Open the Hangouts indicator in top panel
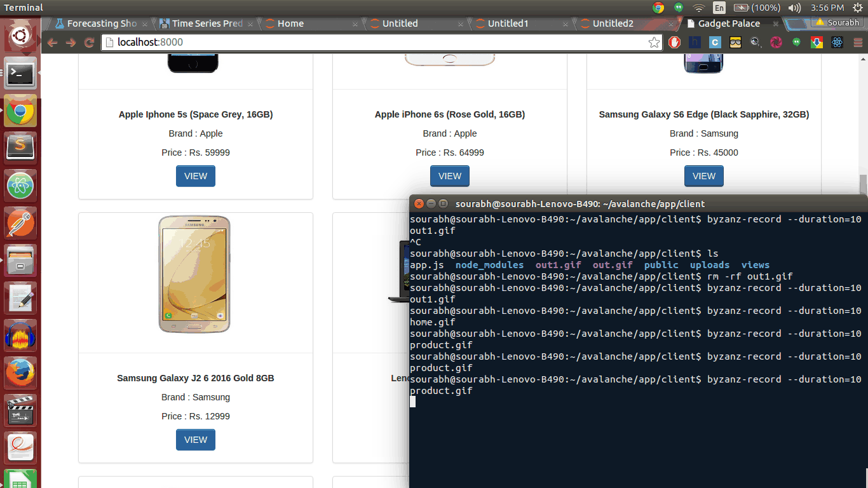 coord(679,8)
